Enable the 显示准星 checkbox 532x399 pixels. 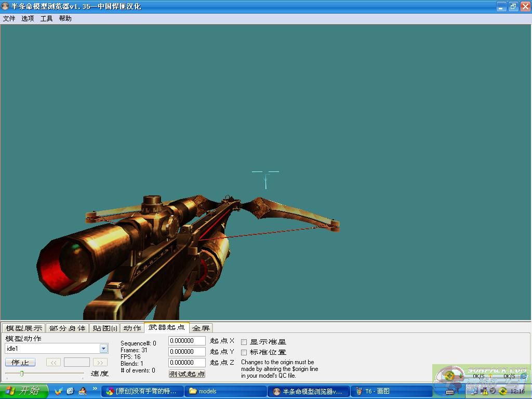[244, 342]
